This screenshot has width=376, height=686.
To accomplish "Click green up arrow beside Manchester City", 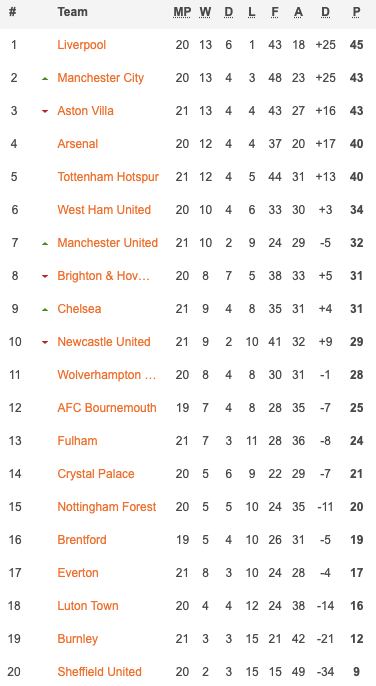I will (45, 79).
